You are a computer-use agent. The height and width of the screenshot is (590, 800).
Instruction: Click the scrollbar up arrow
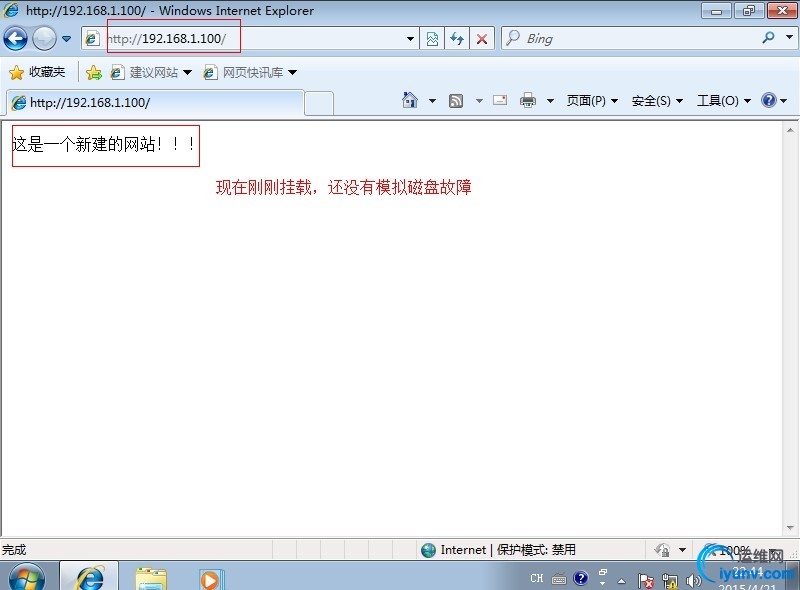click(790, 131)
